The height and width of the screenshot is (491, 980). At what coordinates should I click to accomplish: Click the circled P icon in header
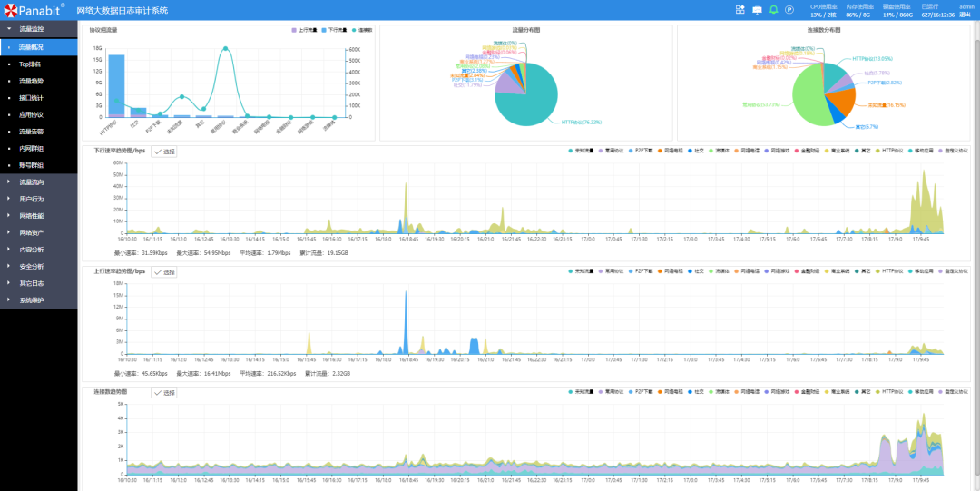pyautogui.click(x=789, y=10)
